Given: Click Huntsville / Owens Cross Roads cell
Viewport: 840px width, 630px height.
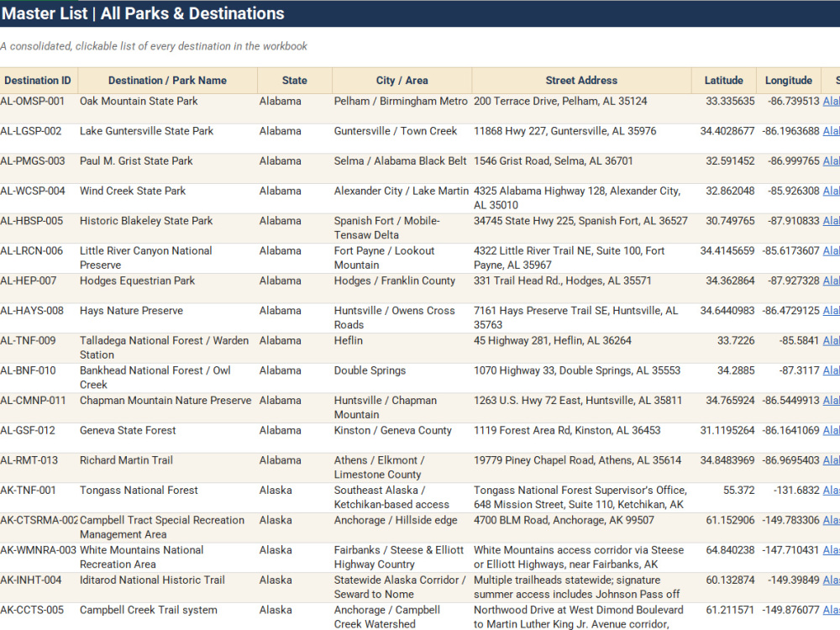Looking at the screenshot, I should tap(402, 318).
